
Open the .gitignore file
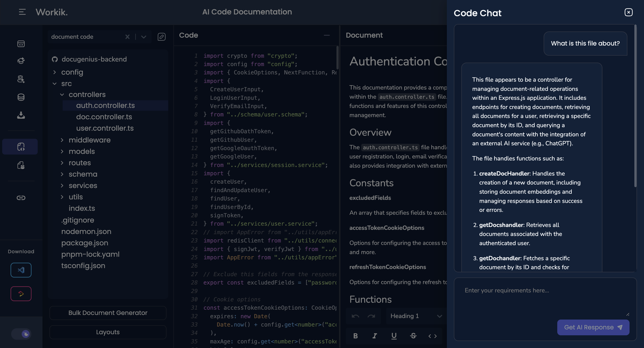[78, 220]
